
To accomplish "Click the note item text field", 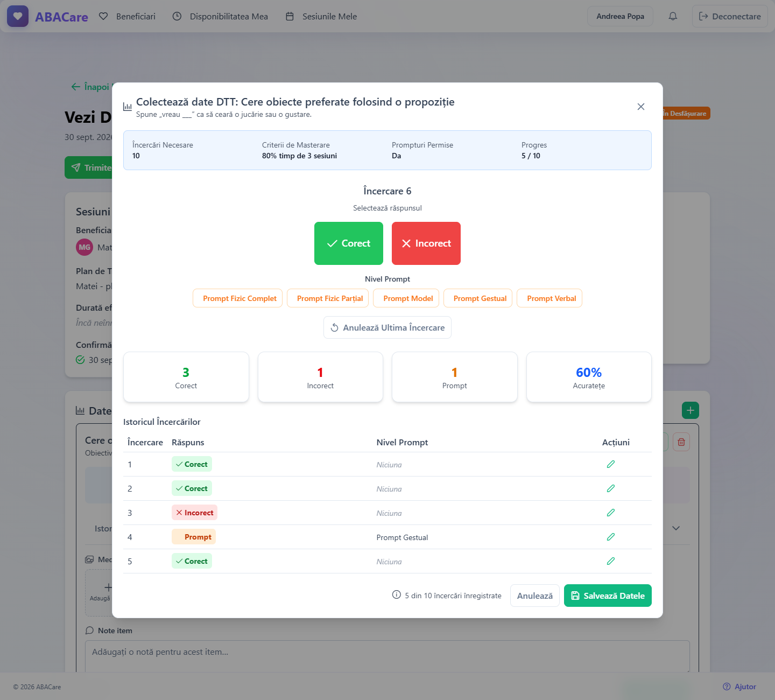I will pos(387,656).
